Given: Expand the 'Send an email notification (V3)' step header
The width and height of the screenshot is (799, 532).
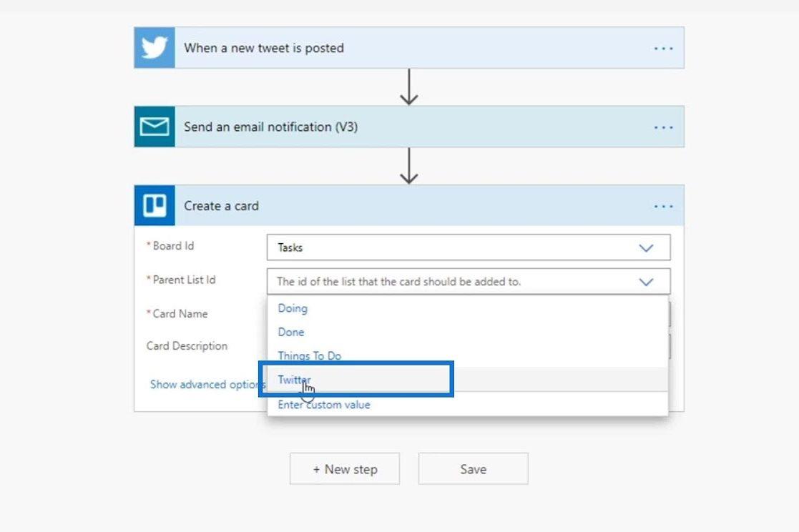Looking at the screenshot, I should pyautogui.click(x=409, y=127).
